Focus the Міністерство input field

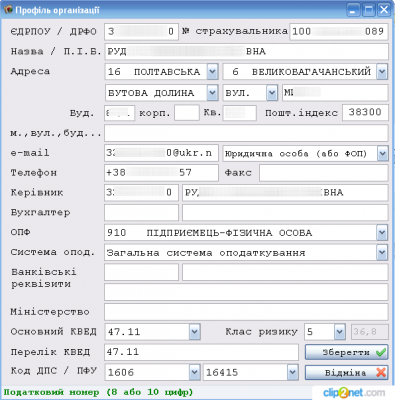click(246, 312)
